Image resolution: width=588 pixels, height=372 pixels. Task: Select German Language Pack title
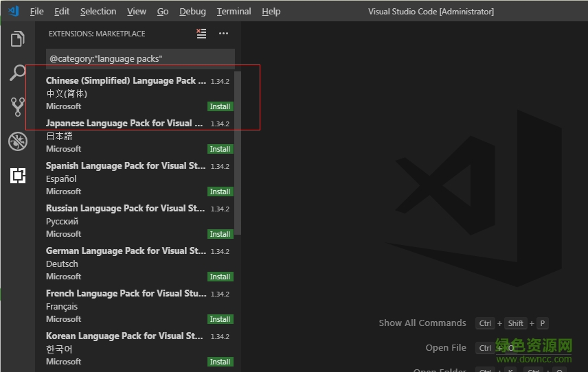tap(126, 251)
